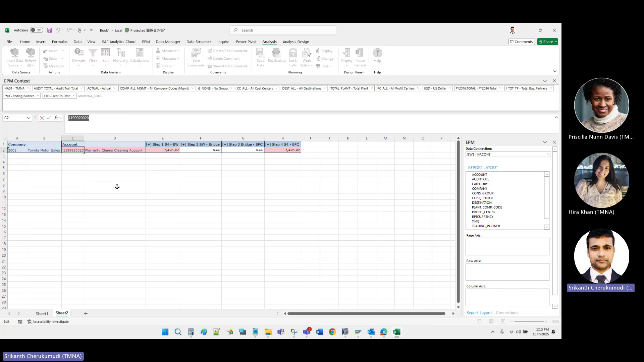Select the ACCOUNT item in Report Layout list
The width and height of the screenshot is (644, 362).
(x=479, y=174)
